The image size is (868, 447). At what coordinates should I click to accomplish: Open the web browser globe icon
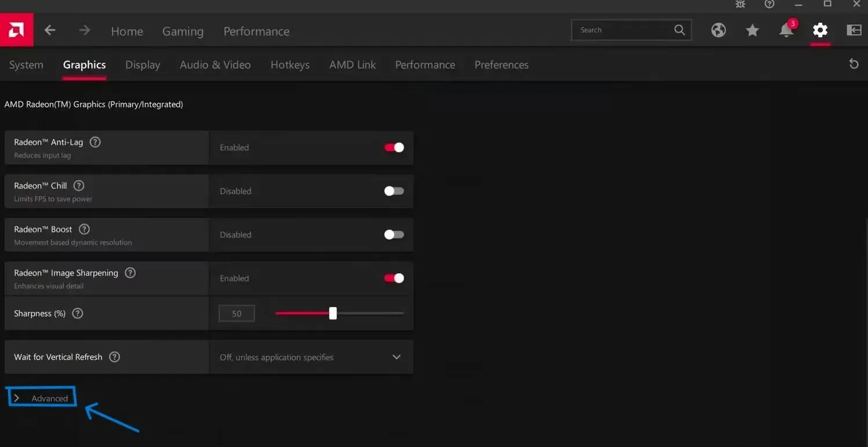(718, 30)
